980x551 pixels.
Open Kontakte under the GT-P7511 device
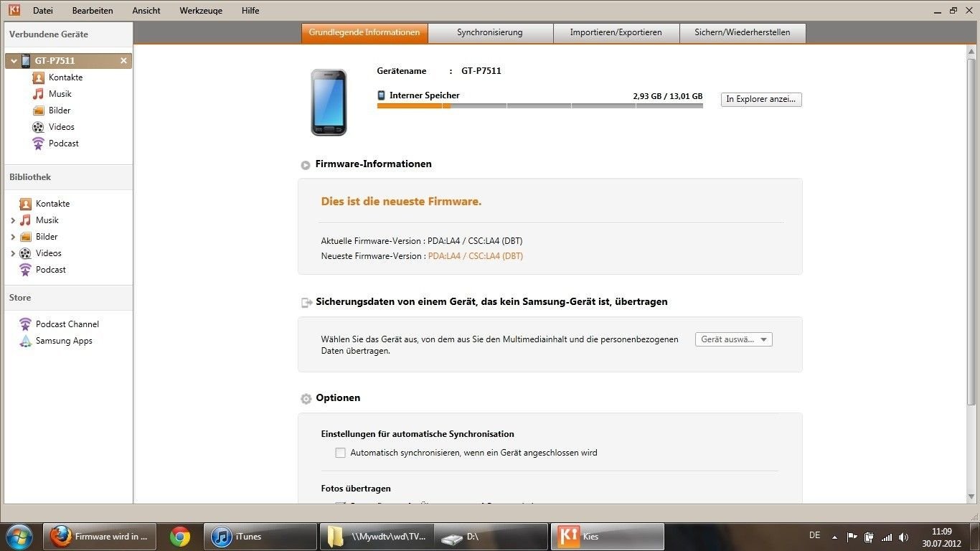(65, 77)
